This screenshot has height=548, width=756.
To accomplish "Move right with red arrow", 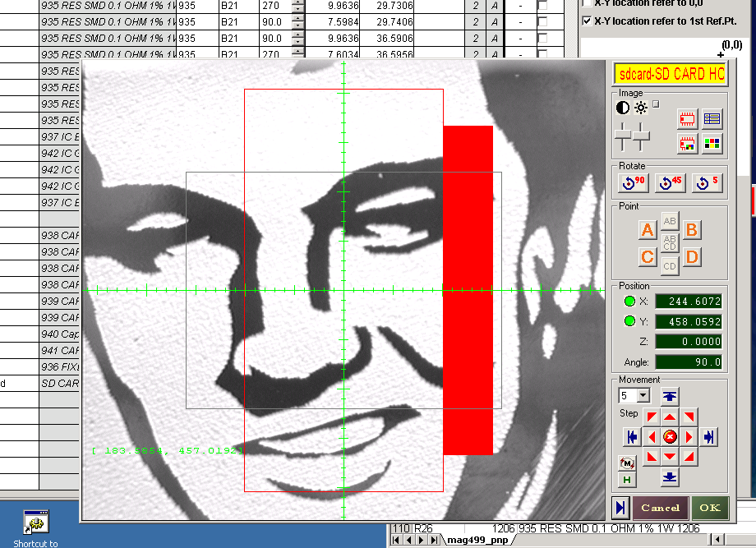I will tap(689, 437).
